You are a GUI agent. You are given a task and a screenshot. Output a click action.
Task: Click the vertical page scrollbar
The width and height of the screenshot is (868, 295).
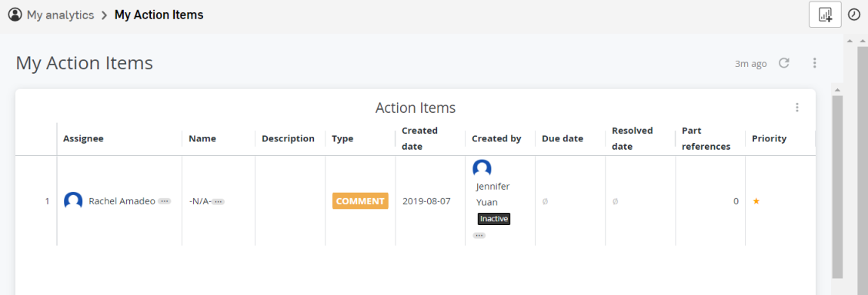837,186
